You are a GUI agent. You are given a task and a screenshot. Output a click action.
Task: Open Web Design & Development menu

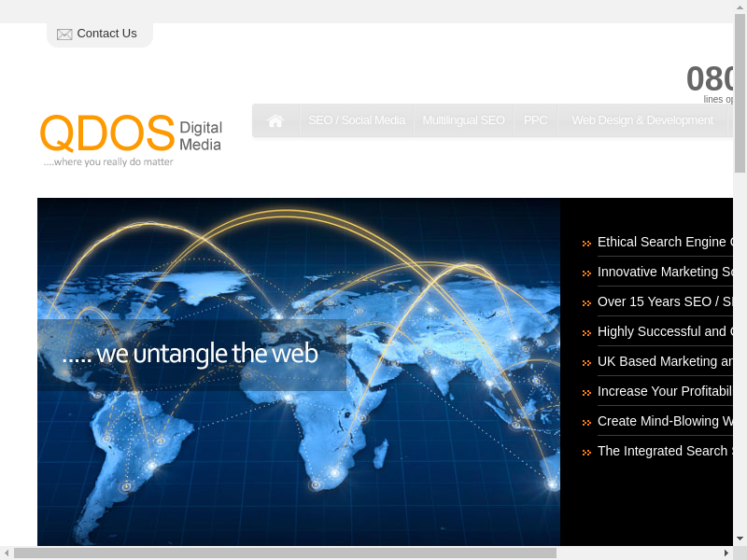642,120
